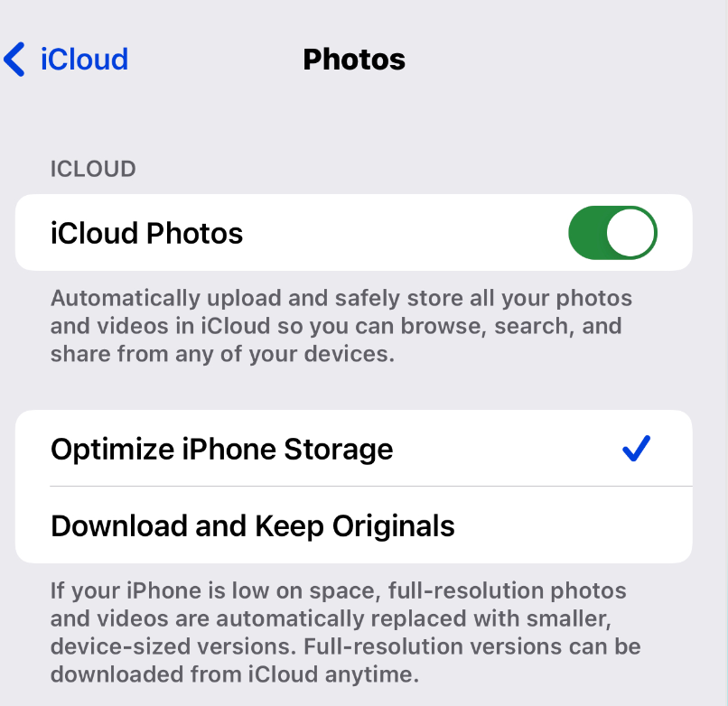The height and width of the screenshot is (706, 728).
Task: Disable the iCloud Photos switch
Action: tap(612, 233)
